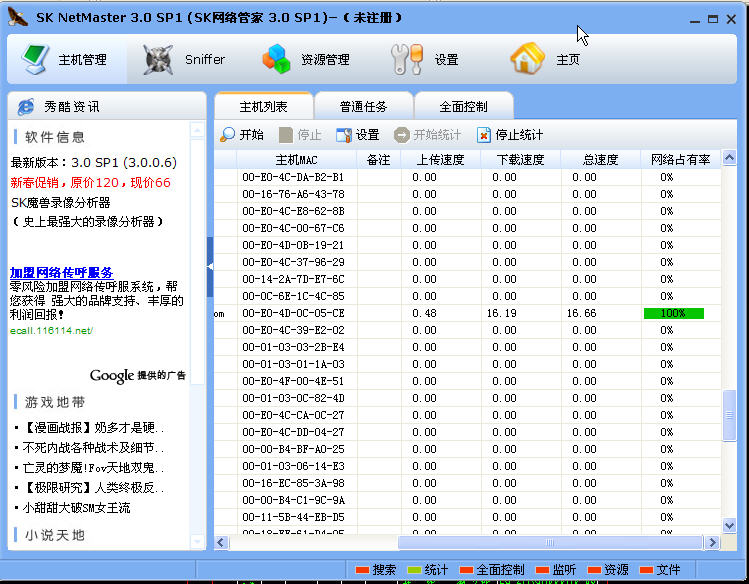Select host row 00-16-76-A6-43-78
The height and width of the screenshot is (584, 749).
[467, 194]
